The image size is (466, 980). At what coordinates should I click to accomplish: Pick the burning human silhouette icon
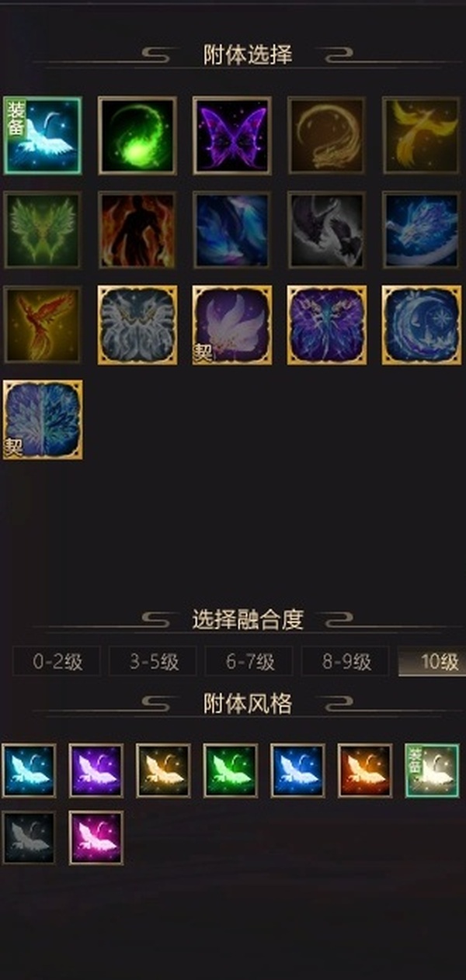[137, 230]
